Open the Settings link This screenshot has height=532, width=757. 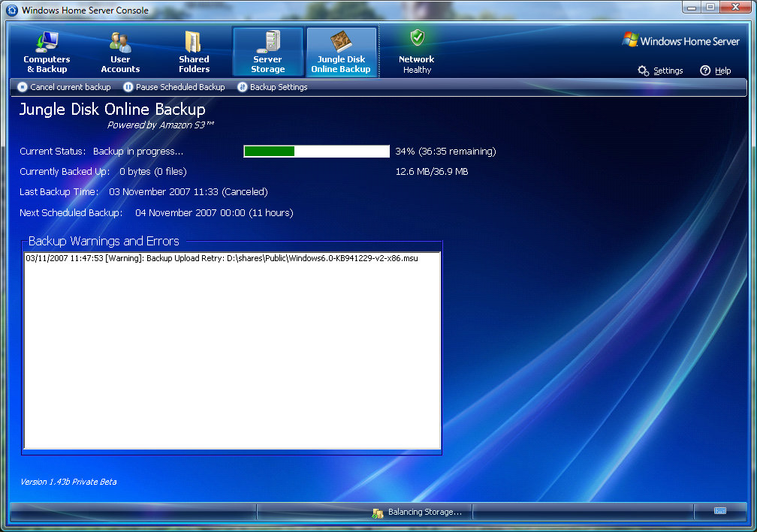pyautogui.click(x=668, y=71)
